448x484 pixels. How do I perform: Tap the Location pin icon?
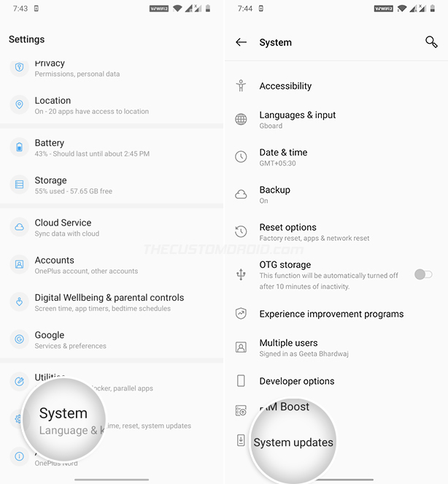click(19, 105)
